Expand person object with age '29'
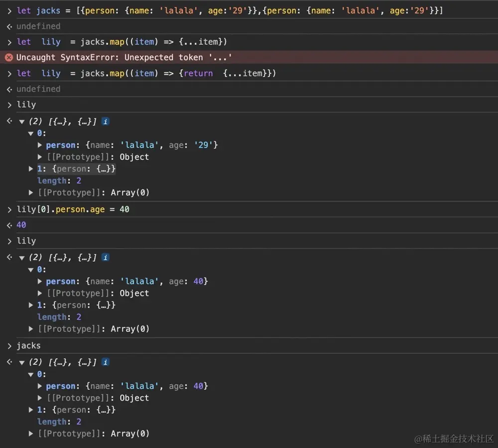The image size is (498, 448). click(x=40, y=145)
